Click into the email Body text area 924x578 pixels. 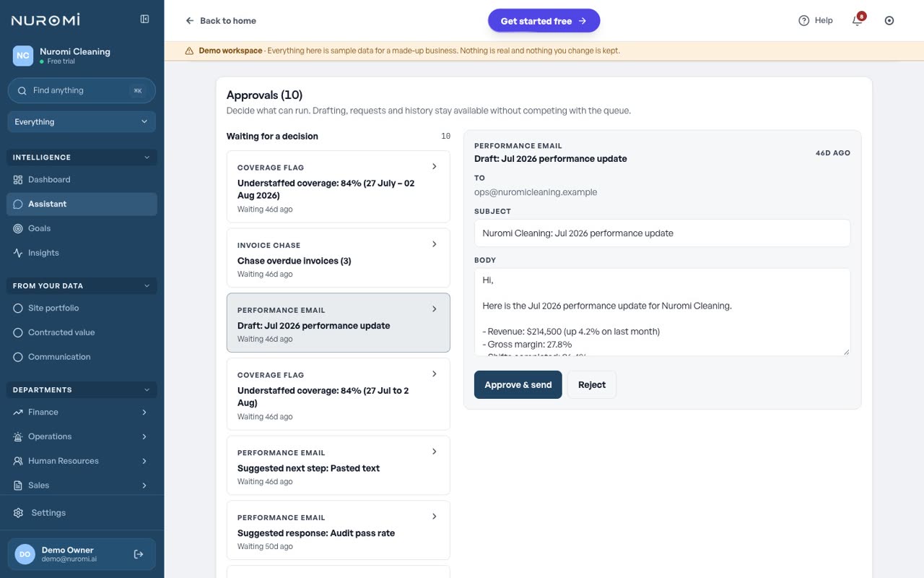coord(662,312)
